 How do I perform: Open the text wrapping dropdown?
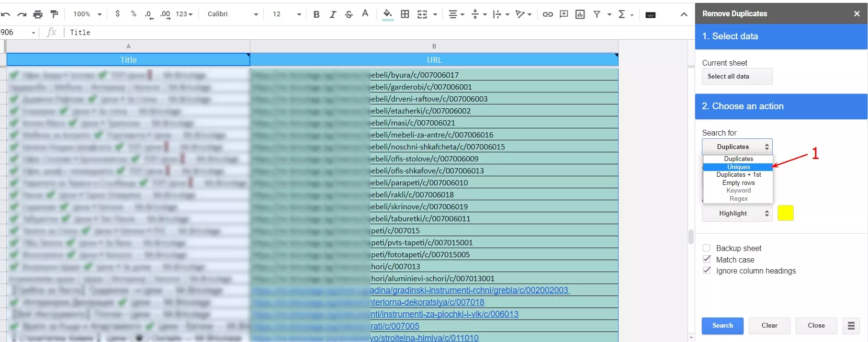(501, 14)
